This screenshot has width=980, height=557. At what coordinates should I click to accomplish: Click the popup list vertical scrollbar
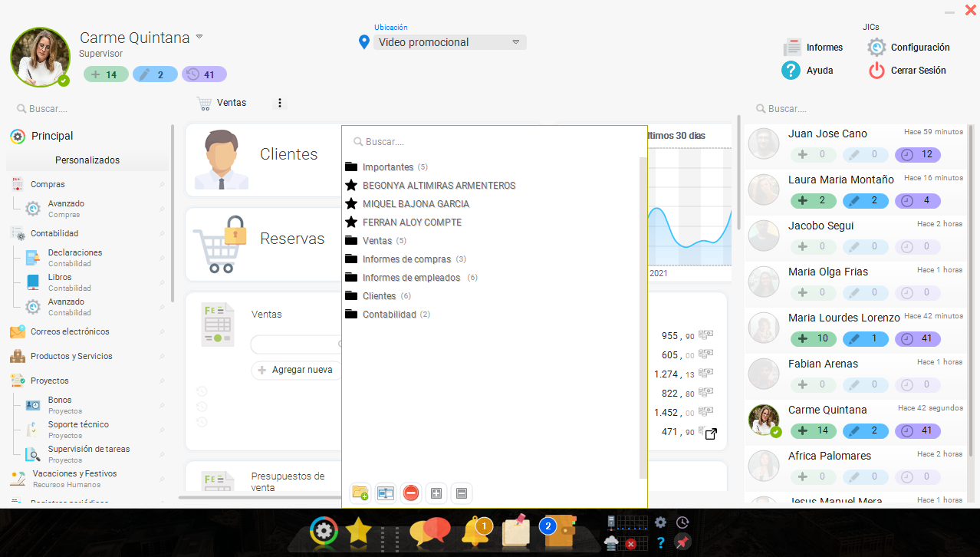pyautogui.click(x=643, y=318)
